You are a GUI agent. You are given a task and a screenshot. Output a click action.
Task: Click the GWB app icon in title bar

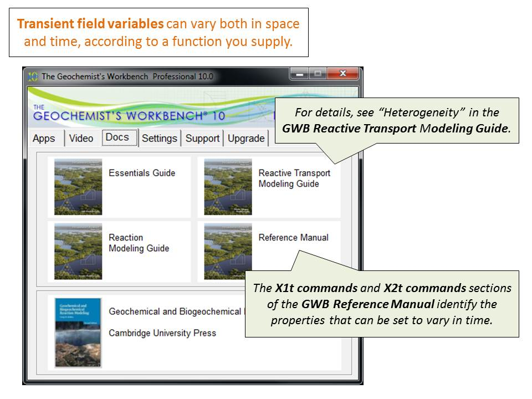tap(33, 76)
